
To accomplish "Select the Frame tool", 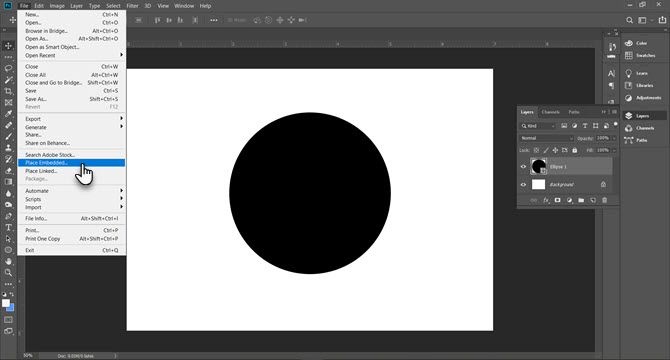I will point(8,102).
